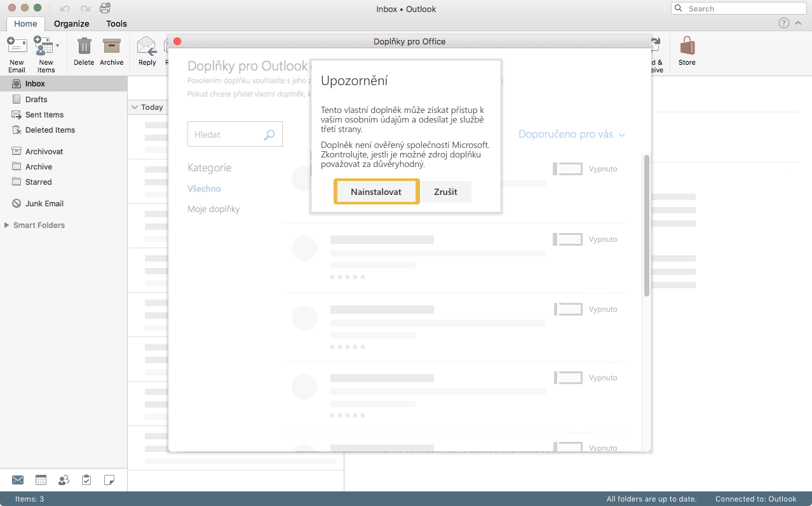The width and height of the screenshot is (812, 506).
Task: Click the Reply envelope icon
Action: [x=147, y=46]
